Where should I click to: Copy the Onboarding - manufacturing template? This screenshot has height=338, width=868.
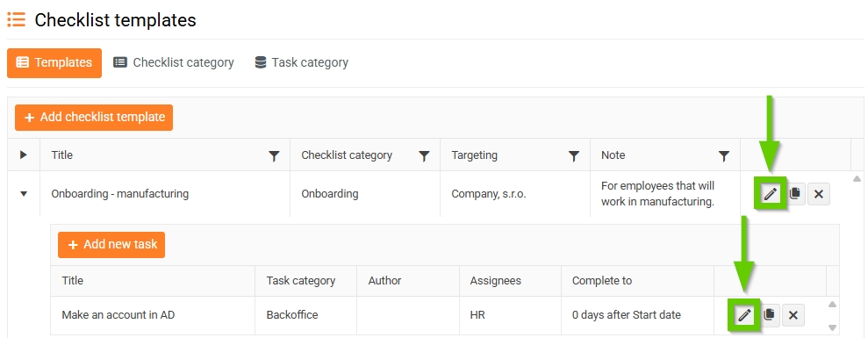pos(795,193)
